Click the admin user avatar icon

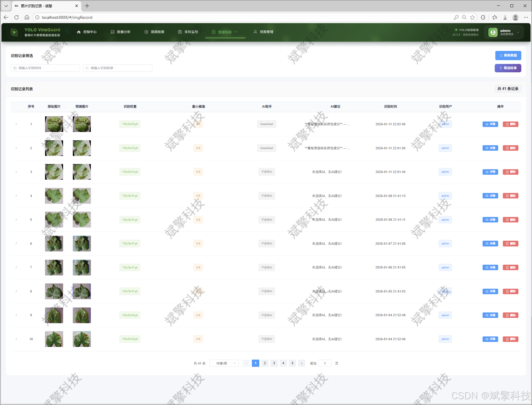[493, 32]
